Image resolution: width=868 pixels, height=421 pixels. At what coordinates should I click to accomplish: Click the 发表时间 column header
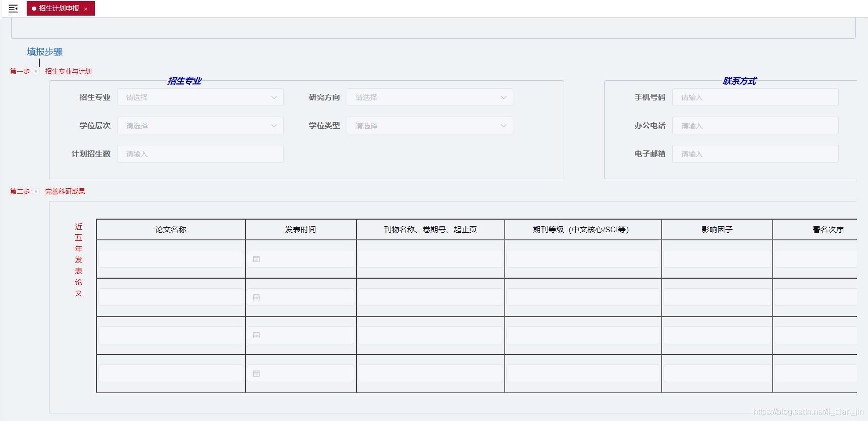pos(300,229)
